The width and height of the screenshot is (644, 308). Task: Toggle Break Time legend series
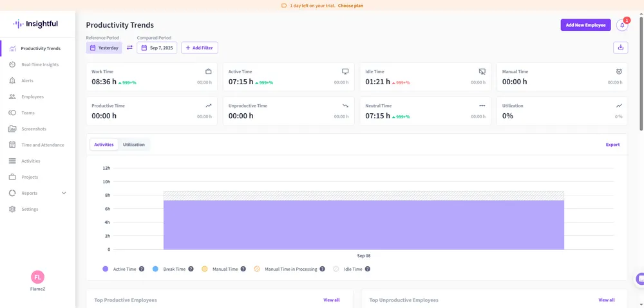click(169, 269)
